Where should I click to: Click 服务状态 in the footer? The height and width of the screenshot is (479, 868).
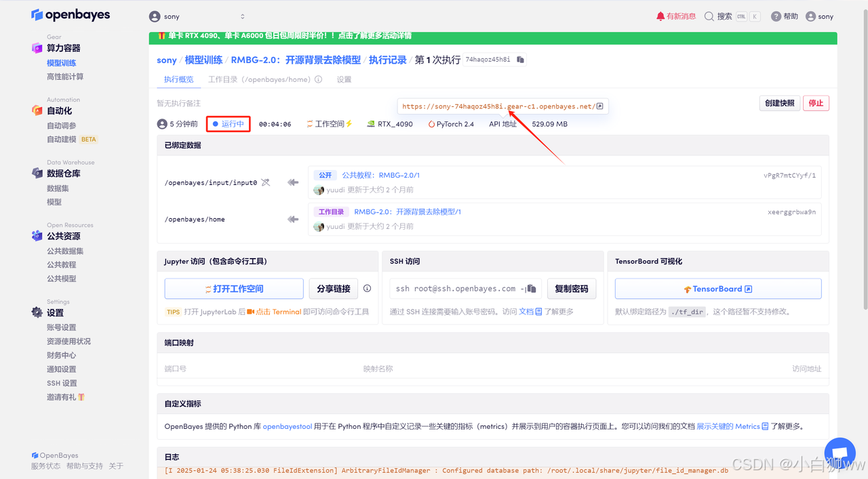(45, 466)
